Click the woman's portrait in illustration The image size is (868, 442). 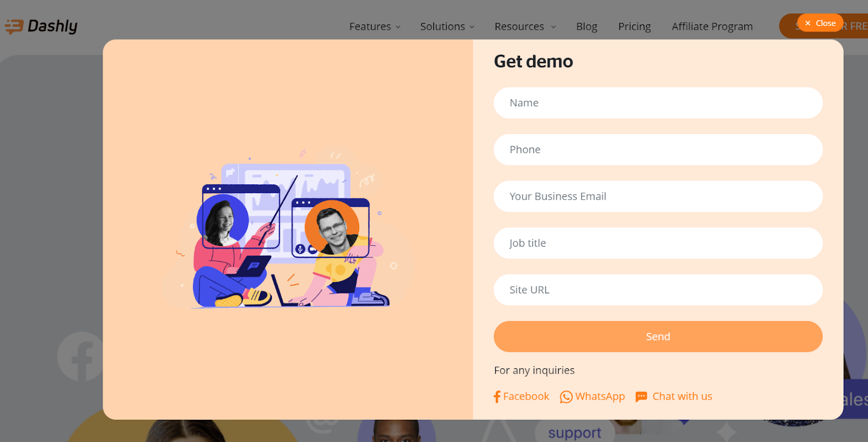(x=222, y=220)
